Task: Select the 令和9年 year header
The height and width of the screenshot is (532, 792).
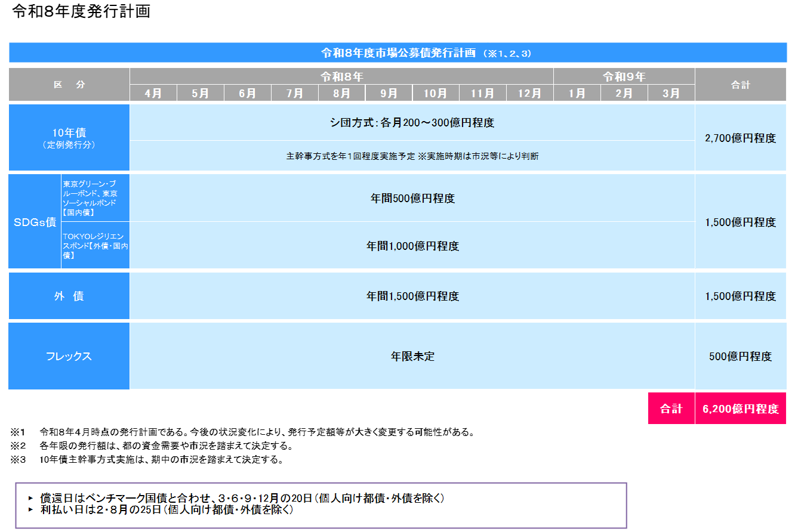Action: coord(624,75)
